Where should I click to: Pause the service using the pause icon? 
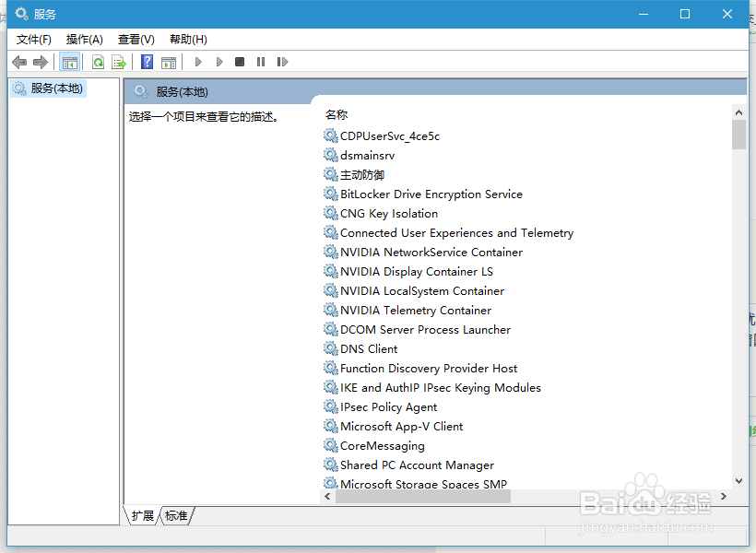click(x=262, y=62)
